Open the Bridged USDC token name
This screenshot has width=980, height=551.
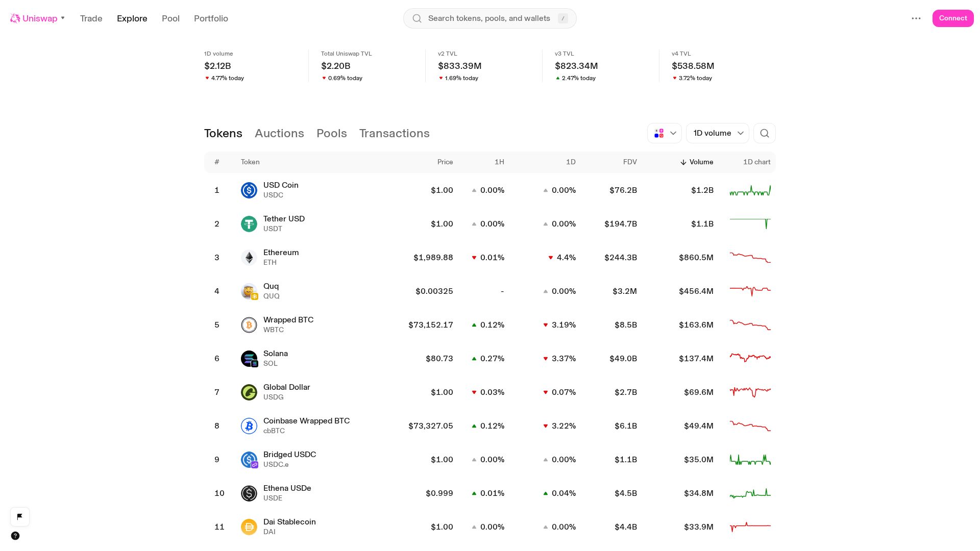click(x=289, y=455)
